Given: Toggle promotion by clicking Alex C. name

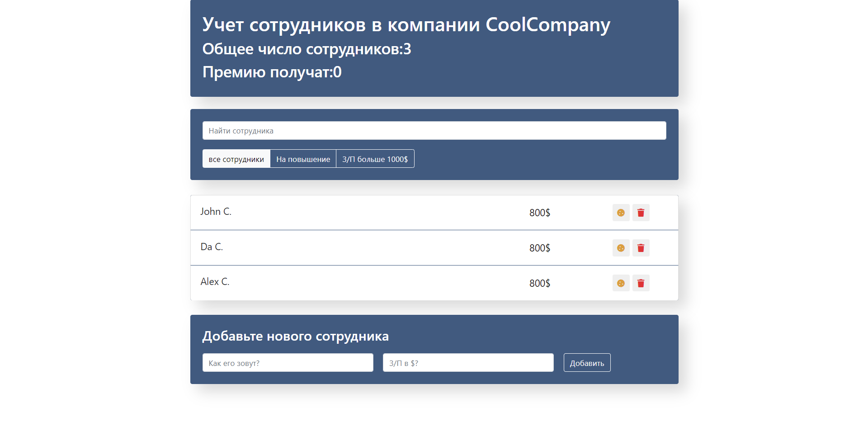Looking at the screenshot, I should pos(215,282).
